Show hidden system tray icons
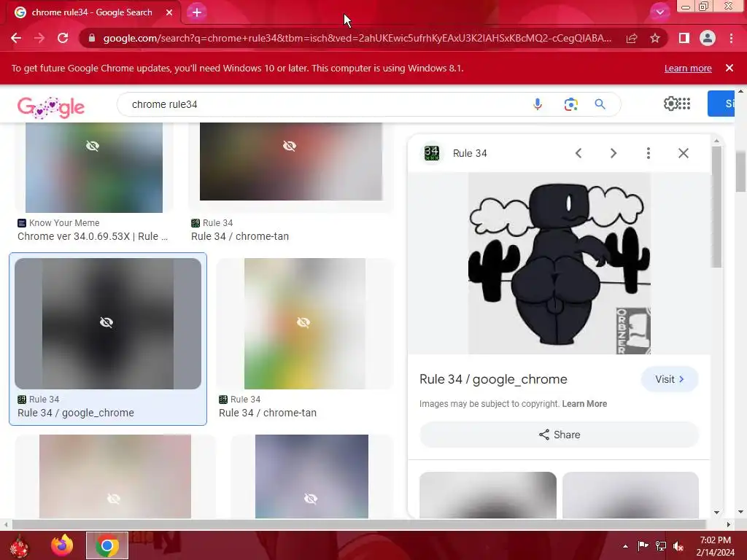The height and width of the screenshot is (560, 747). point(625,546)
